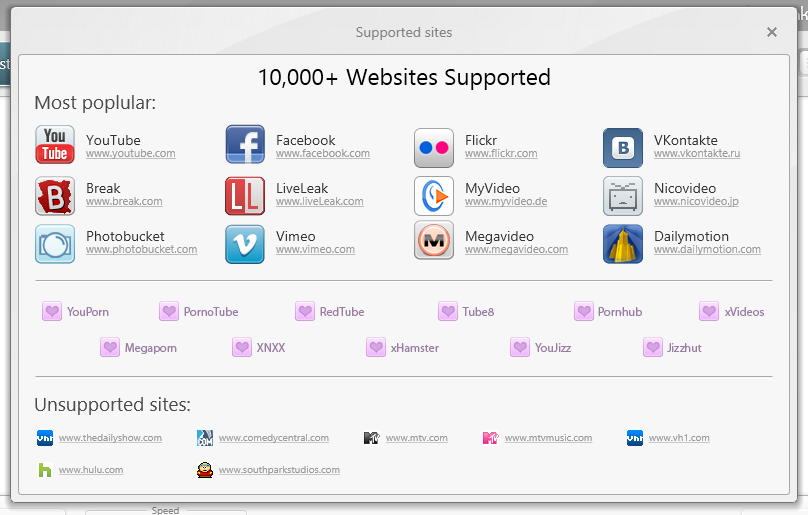The width and height of the screenshot is (808, 515).
Task: Click the MyVideo icon
Action: pyautogui.click(x=434, y=196)
